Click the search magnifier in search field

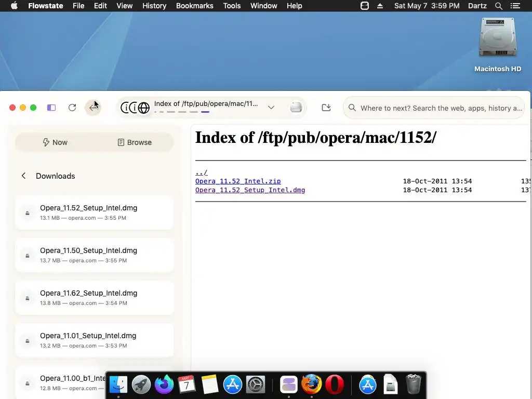pyautogui.click(x=352, y=108)
